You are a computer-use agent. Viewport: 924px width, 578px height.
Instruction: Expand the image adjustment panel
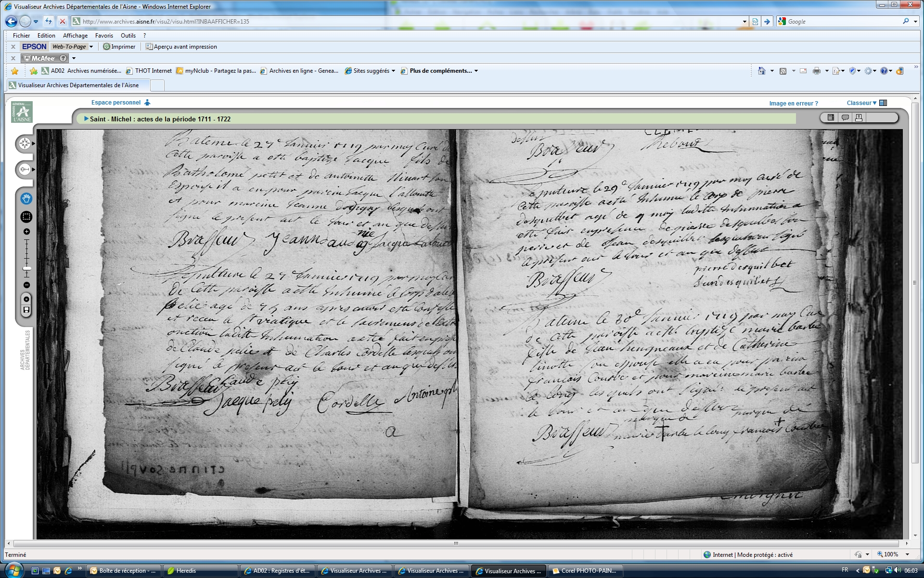25,169
